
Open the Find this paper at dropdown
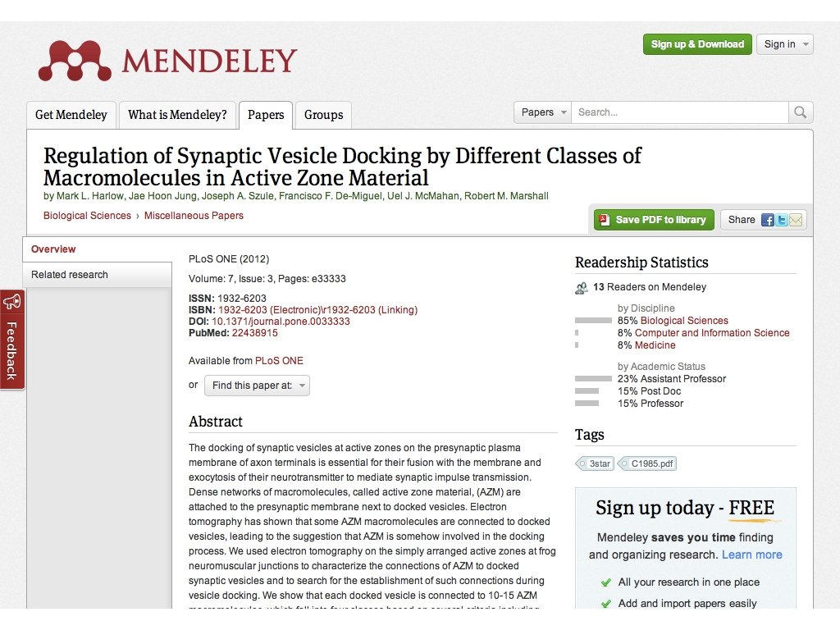pyautogui.click(x=257, y=386)
